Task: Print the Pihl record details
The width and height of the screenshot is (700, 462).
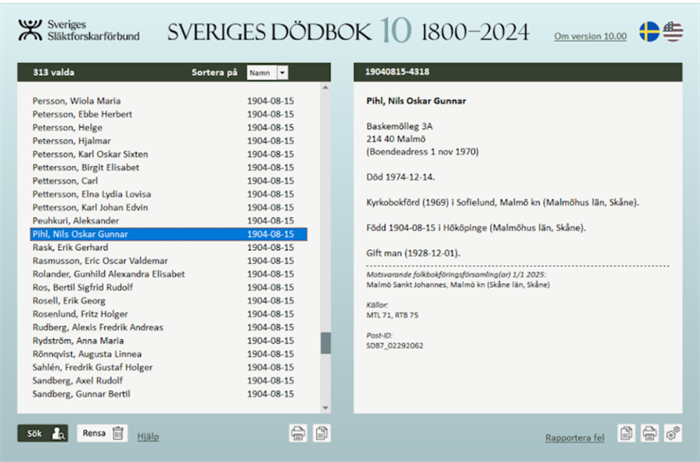Action: click(650, 433)
